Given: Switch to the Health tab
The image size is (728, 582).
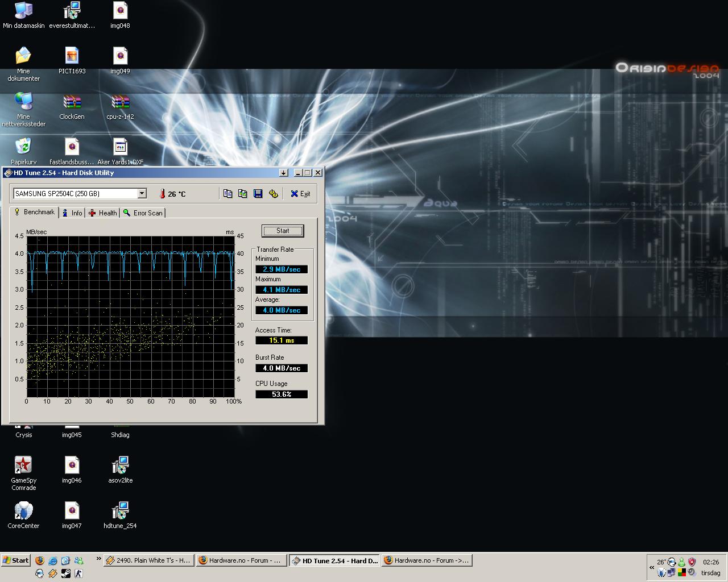Looking at the screenshot, I should tap(102, 213).
